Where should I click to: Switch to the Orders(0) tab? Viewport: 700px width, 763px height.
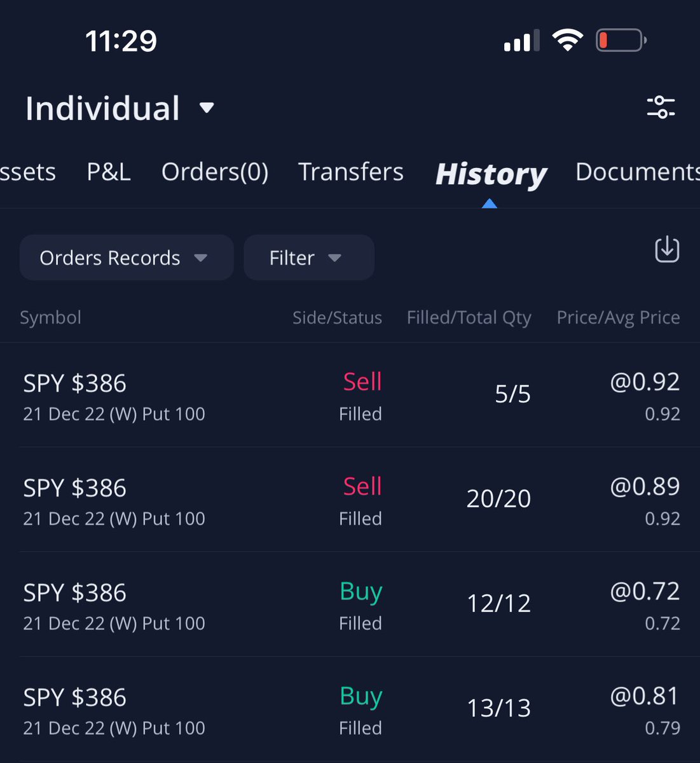point(215,172)
